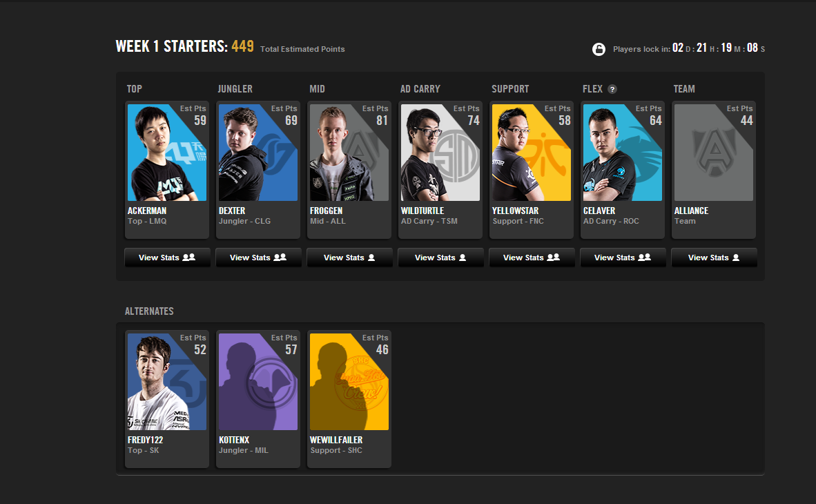View Stats for Celaver
The image size is (816, 504).
(623, 258)
